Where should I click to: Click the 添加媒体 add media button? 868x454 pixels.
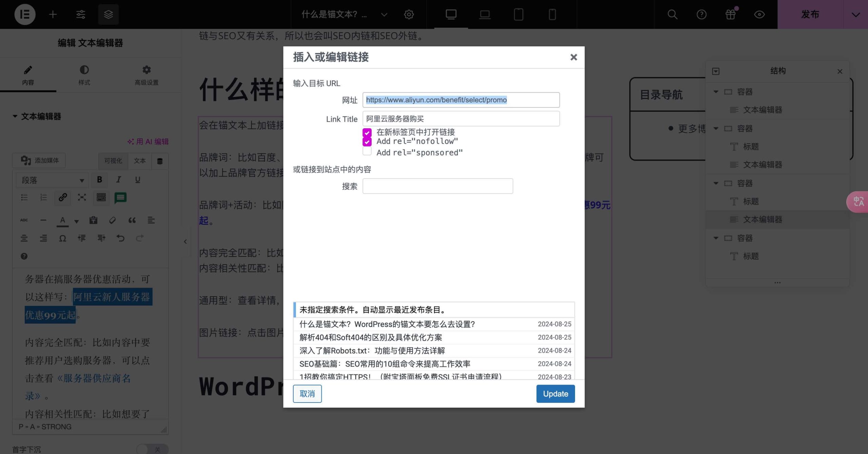coord(39,160)
